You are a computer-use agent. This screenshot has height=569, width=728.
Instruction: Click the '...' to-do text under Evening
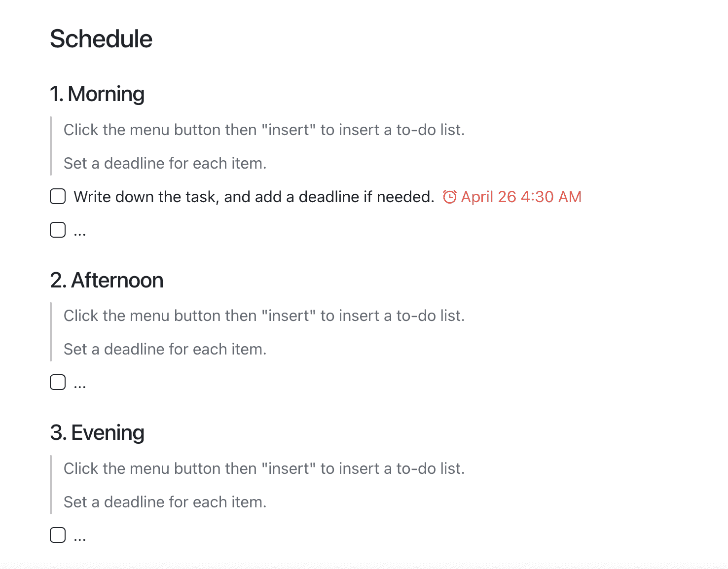coord(80,536)
